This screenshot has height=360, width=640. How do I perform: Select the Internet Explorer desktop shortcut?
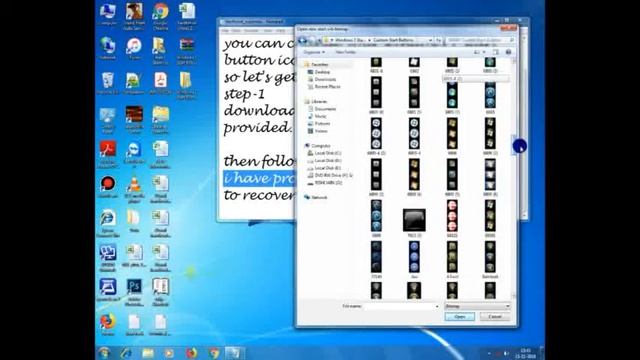(108, 223)
